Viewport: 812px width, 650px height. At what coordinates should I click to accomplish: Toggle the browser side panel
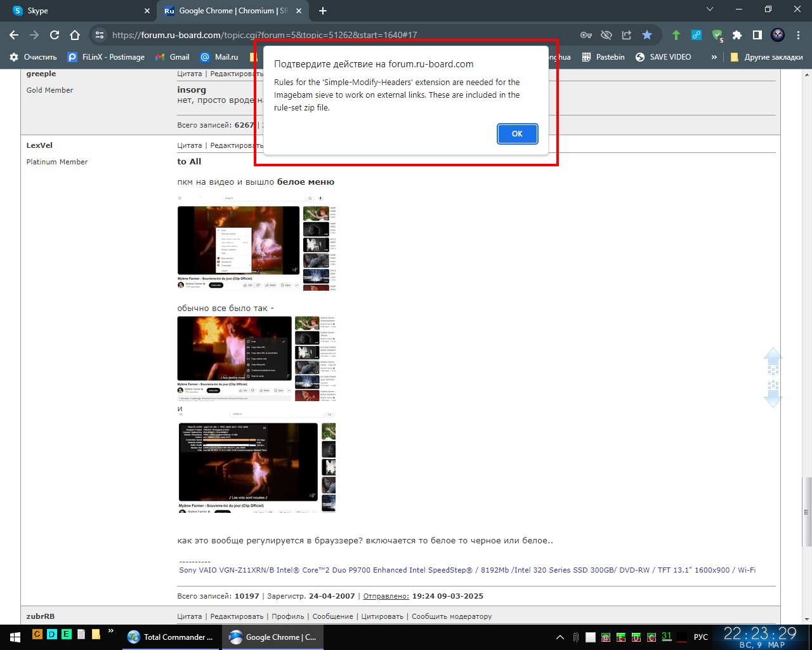[757, 35]
